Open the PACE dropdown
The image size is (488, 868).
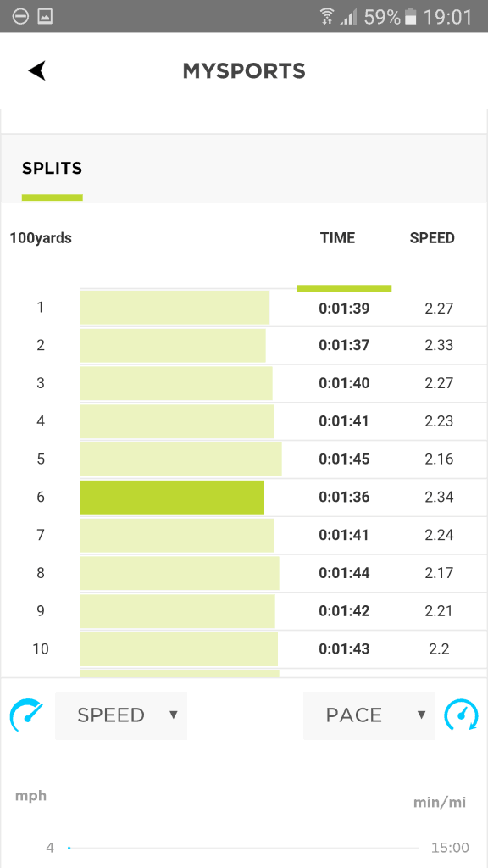coord(369,715)
